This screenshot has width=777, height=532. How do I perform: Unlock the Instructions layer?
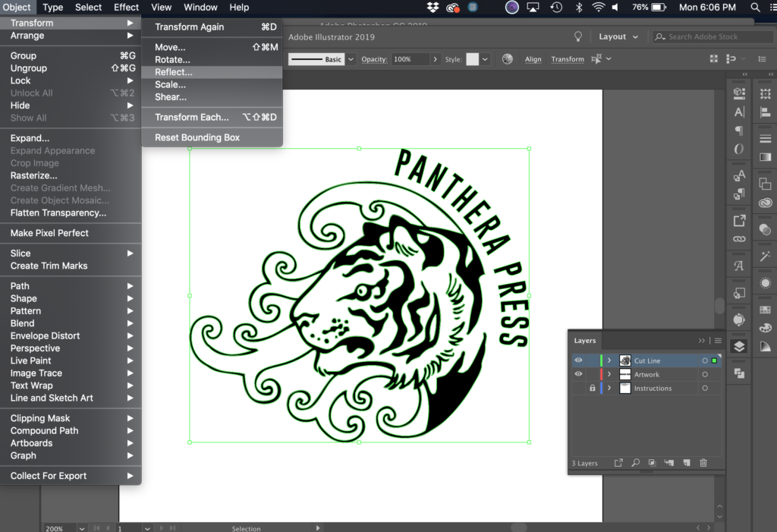[592, 389]
